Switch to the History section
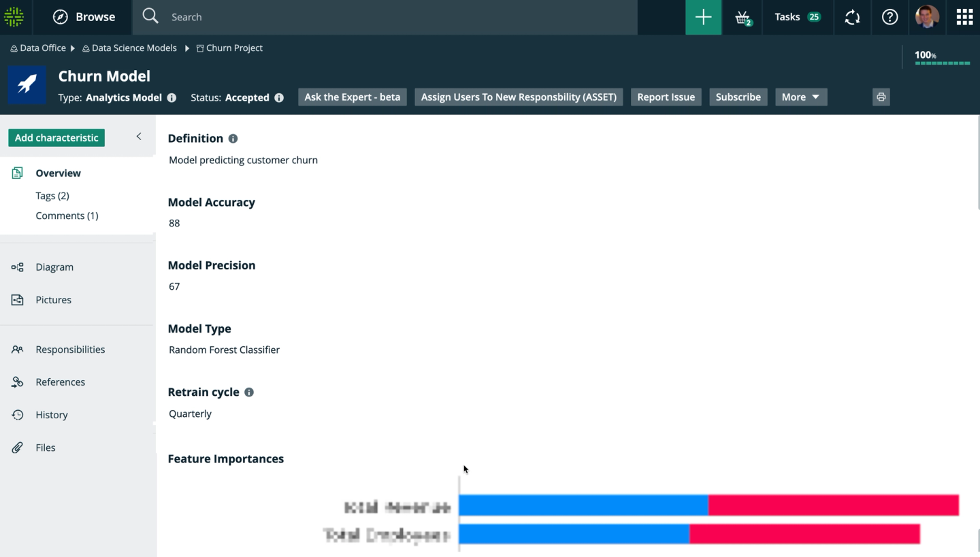The width and height of the screenshot is (980, 557). (52, 415)
